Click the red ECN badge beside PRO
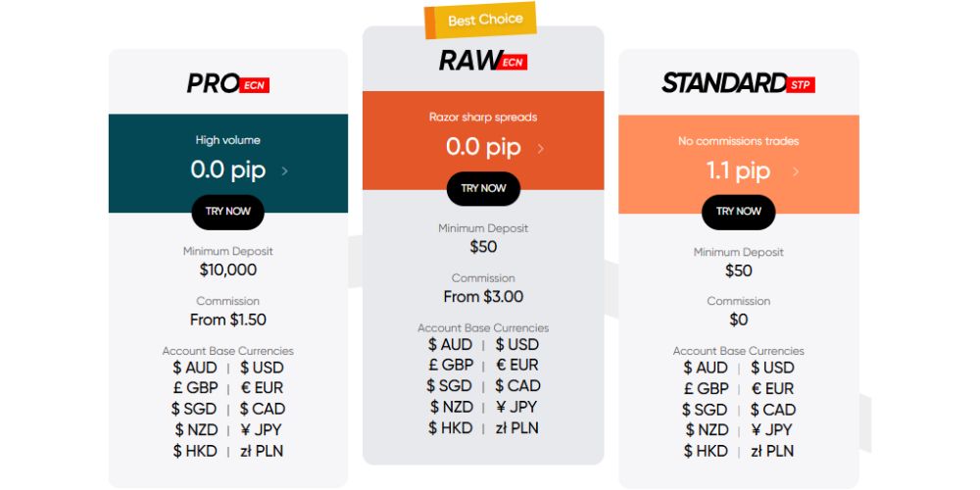Image resolution: width=980 pixels, height=490 pixels. pyautogui.click(x=255, y=85)
